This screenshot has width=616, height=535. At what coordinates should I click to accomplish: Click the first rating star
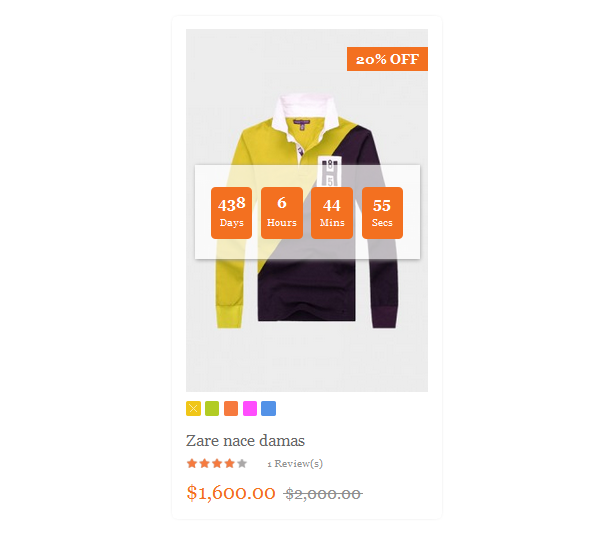pos(192,464)
